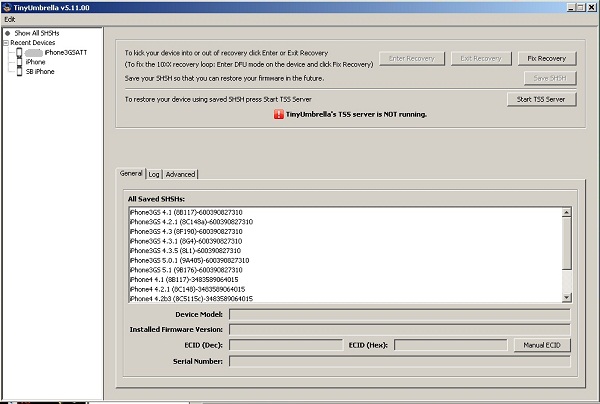Click the SHSH list scroll up arrow
The image size is (600, 404).
[567, 212]
